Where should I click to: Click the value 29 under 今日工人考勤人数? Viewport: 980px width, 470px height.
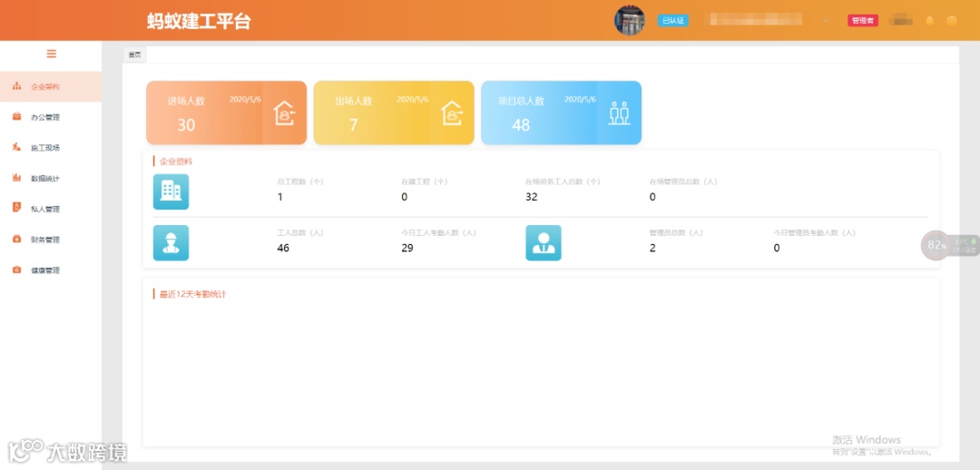point(407,248)
